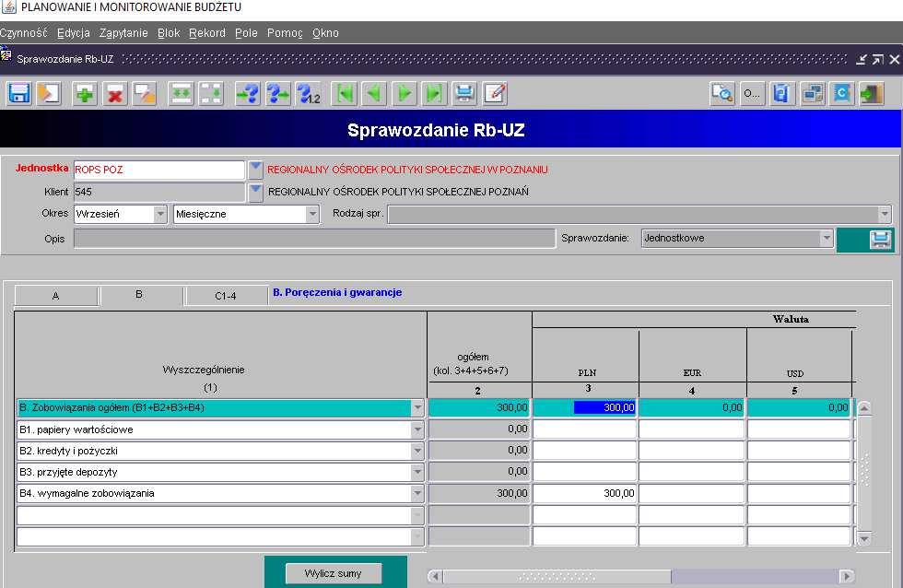Click the EUR cell in B2 kredyty row

[x=692, y=451]
